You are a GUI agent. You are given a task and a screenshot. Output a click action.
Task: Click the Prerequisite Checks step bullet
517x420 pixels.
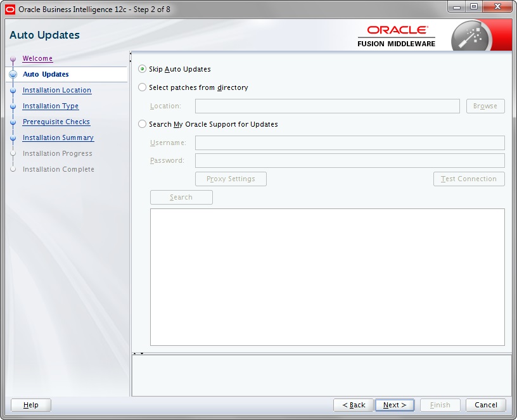(x=13, y=122)
